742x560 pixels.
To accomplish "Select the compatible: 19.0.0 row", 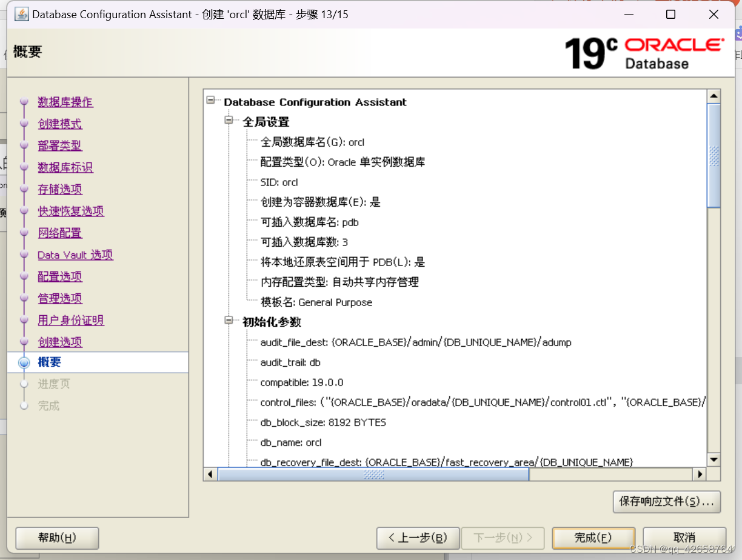I will [x=302, y=382].
